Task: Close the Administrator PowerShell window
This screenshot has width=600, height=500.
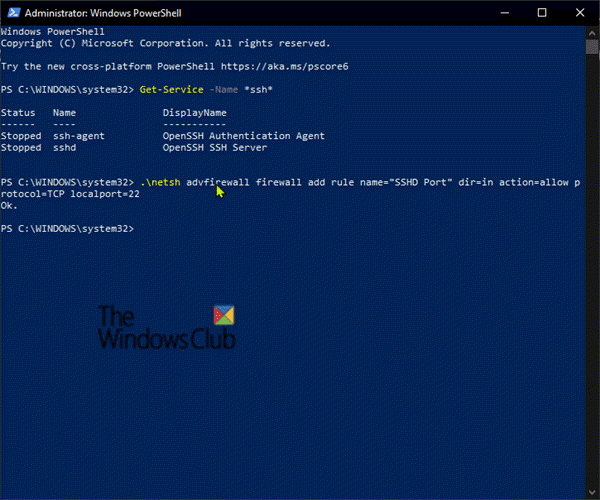Action: pyautogui.click(x=580, y=13)
